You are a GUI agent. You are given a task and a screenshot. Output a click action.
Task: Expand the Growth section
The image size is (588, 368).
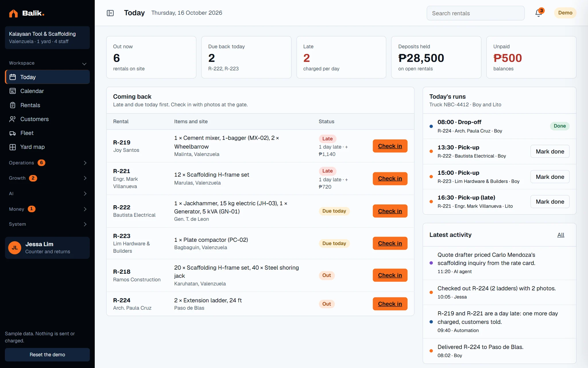47,178
